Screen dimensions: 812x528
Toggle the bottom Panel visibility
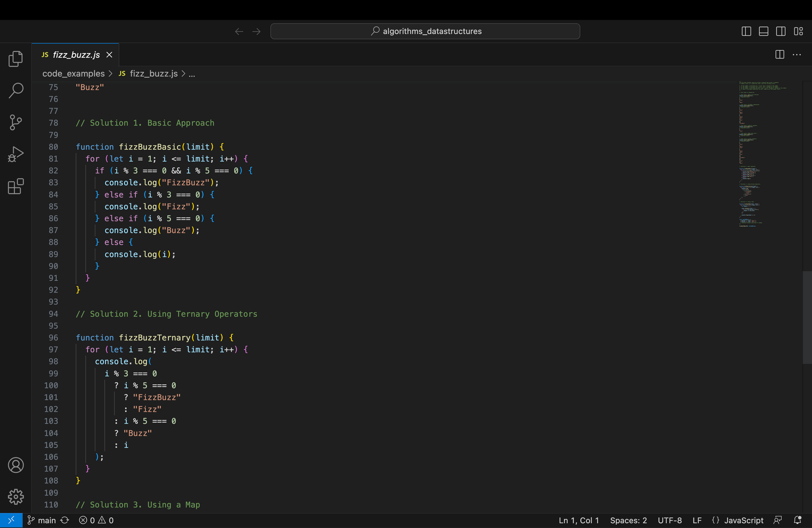[x=763, y=31]
